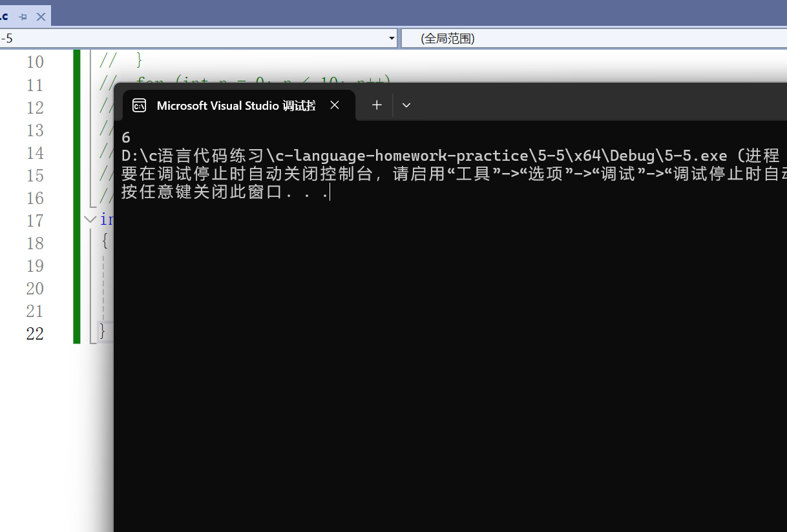Click the green change-tracking bar in the editor margin
787x532 pixels.
coord(76,194)
